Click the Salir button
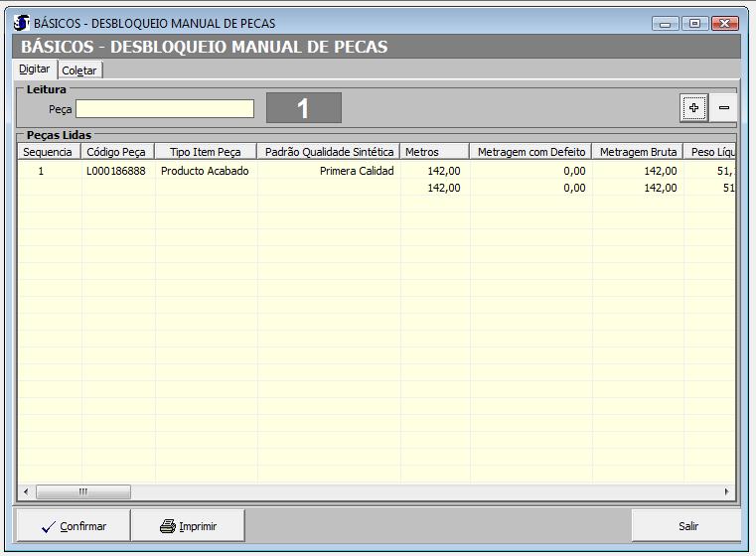 pyautogui.click(x=687, y=526)
